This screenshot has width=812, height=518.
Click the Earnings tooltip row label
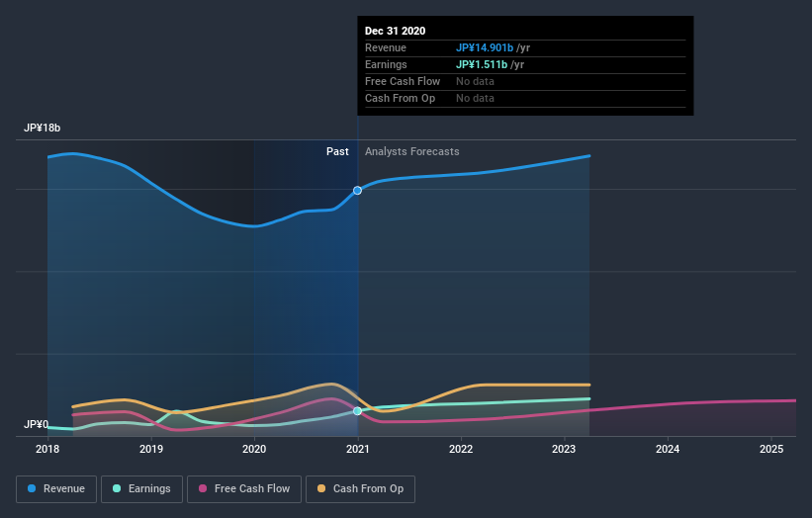[386, 64]
